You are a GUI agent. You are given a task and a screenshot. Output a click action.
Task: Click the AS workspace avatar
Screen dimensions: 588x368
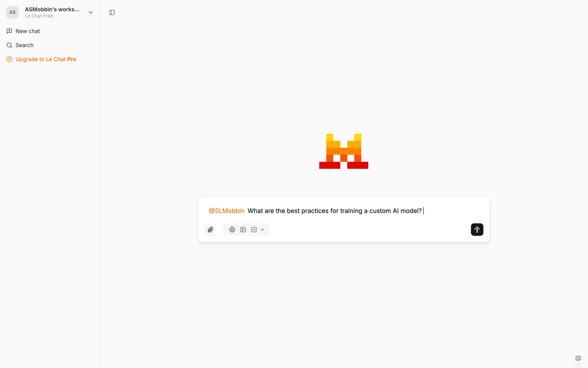point(12,12)
